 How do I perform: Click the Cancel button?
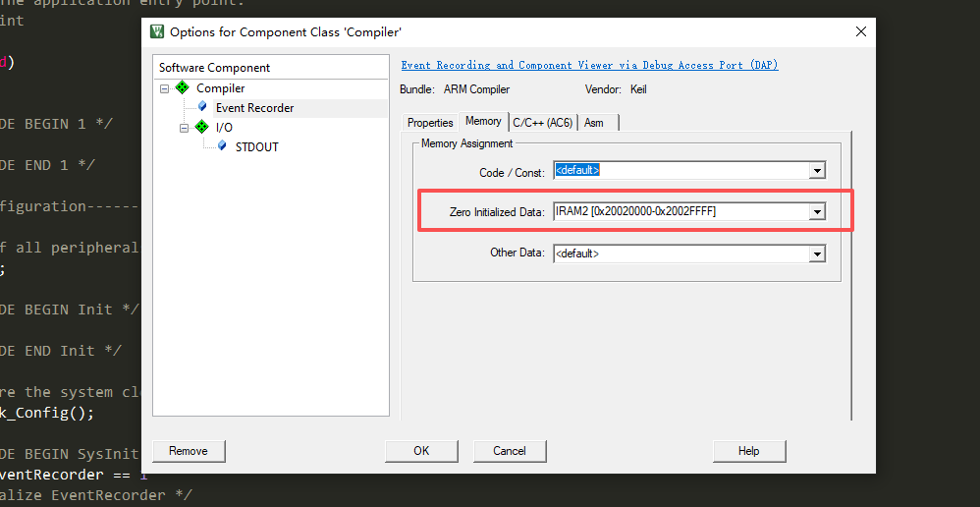[510, 451]
